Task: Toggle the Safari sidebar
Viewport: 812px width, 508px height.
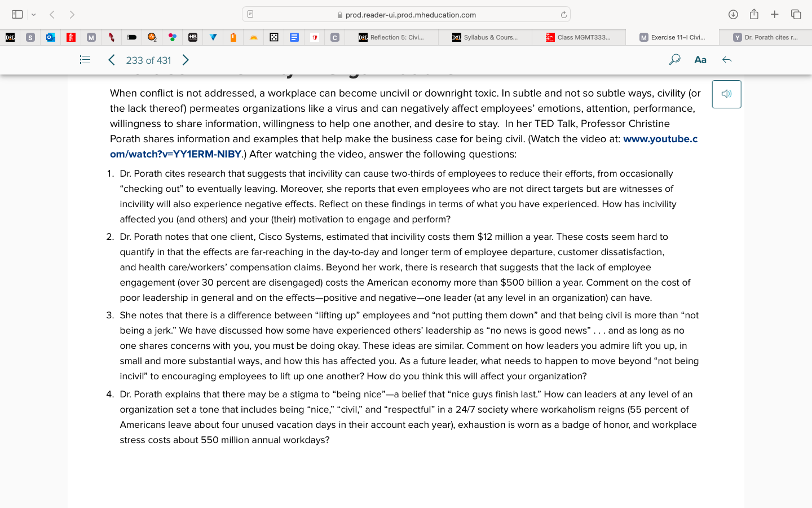Action: pos(17,15)
